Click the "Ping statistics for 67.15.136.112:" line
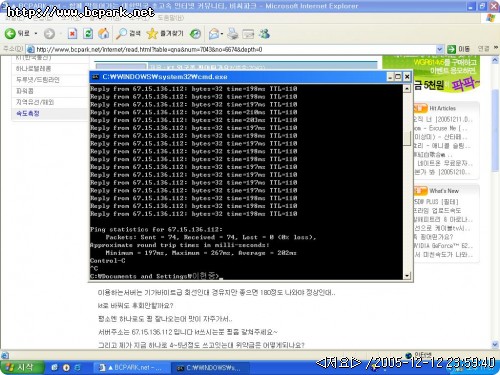The width and height of the screenshot is (500, 375). [x=156, y=229]
